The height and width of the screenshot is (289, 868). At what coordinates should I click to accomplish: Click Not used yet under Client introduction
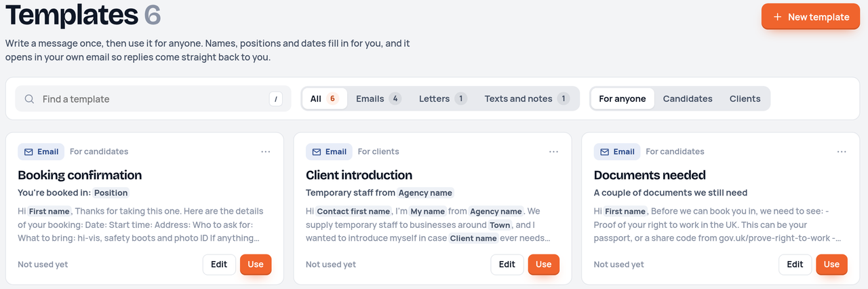(331, 265)
